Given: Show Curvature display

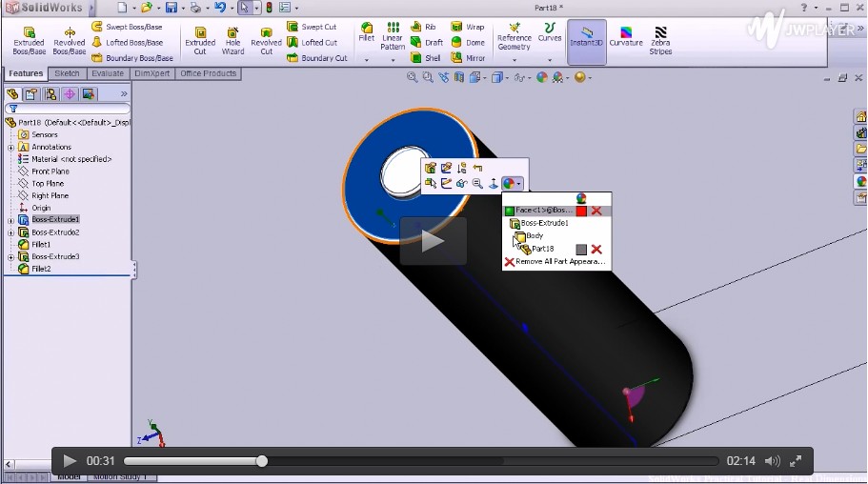Looking at the screenshot, I should [x=626, y=36].
